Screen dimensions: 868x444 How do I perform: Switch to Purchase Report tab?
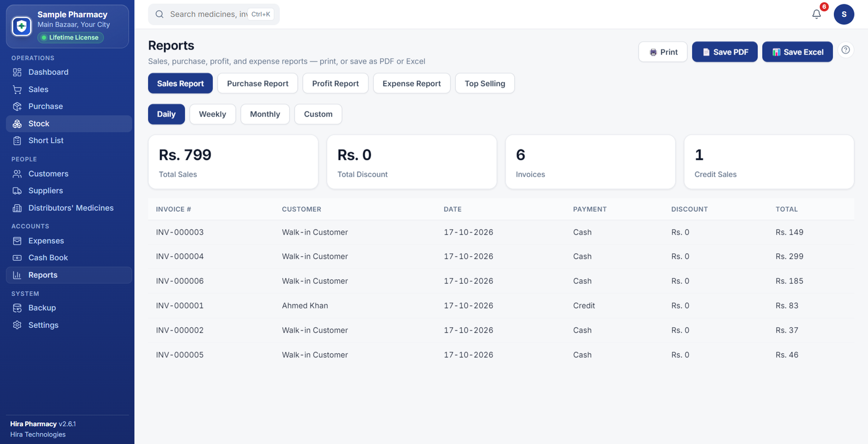[258, 84]
